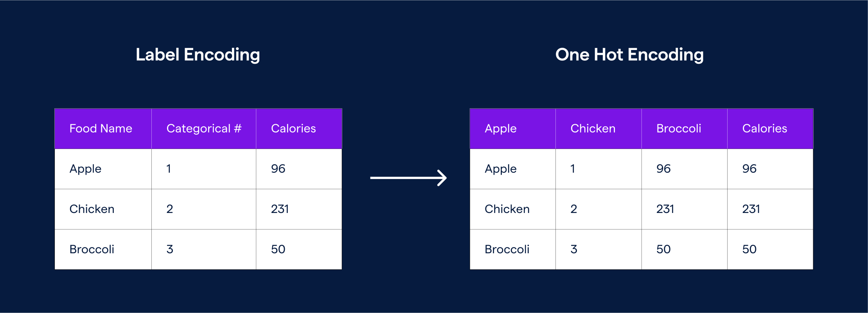Click Calories header in Label Encoding table
Image resolution: width=868 pixels, height=313 pixels.
293,129
